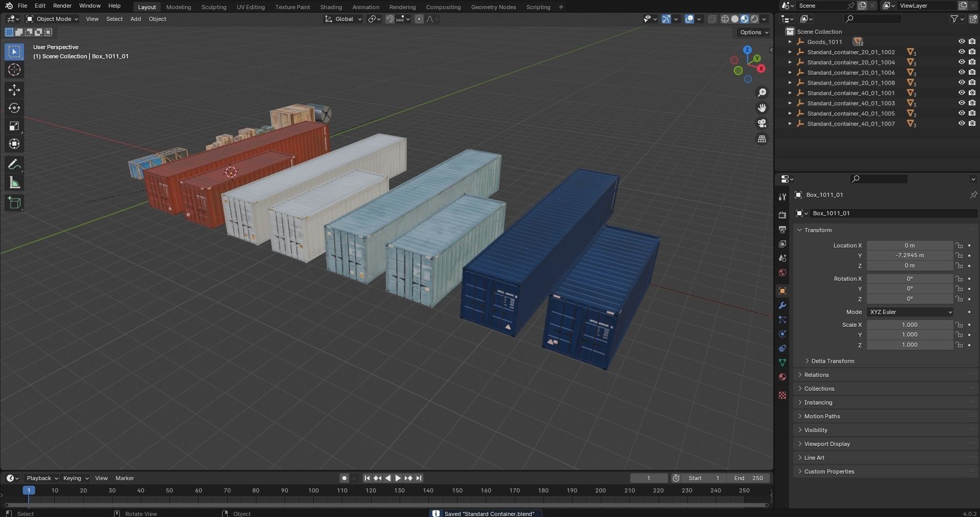Open the timeline Marker menu
The height and width of the screenshot is (517, 980).
124,478
